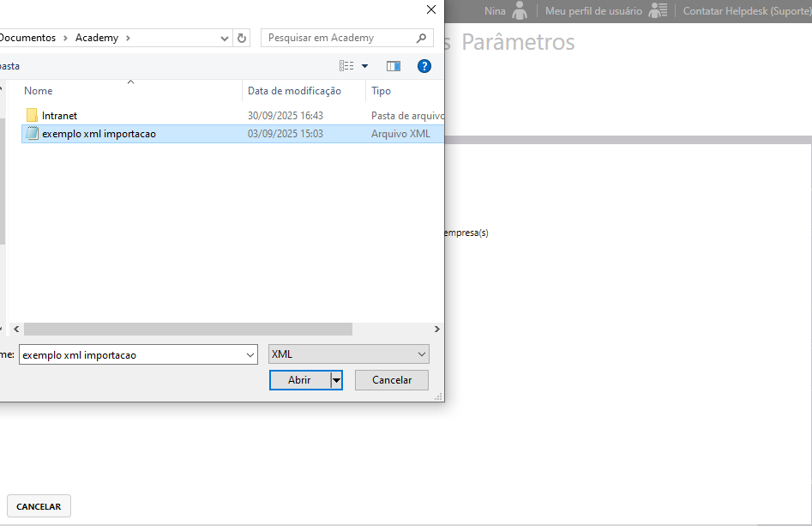
Task: Click the horizontal scrollbar right arrow
Action: coord(436,329)
